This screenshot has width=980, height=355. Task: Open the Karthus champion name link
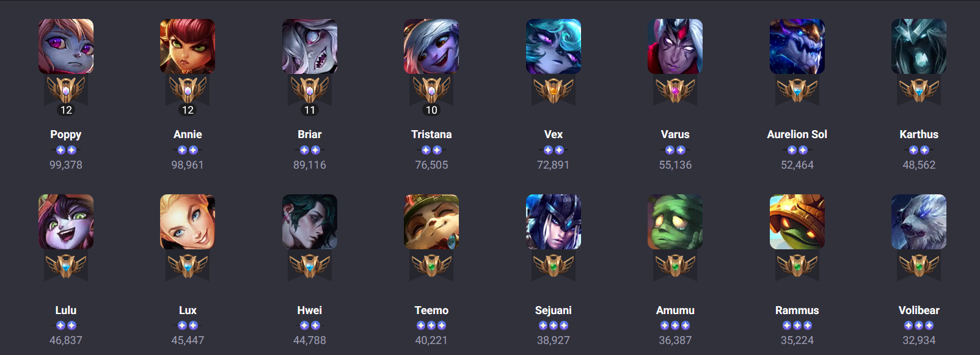(x=919, y=134)
